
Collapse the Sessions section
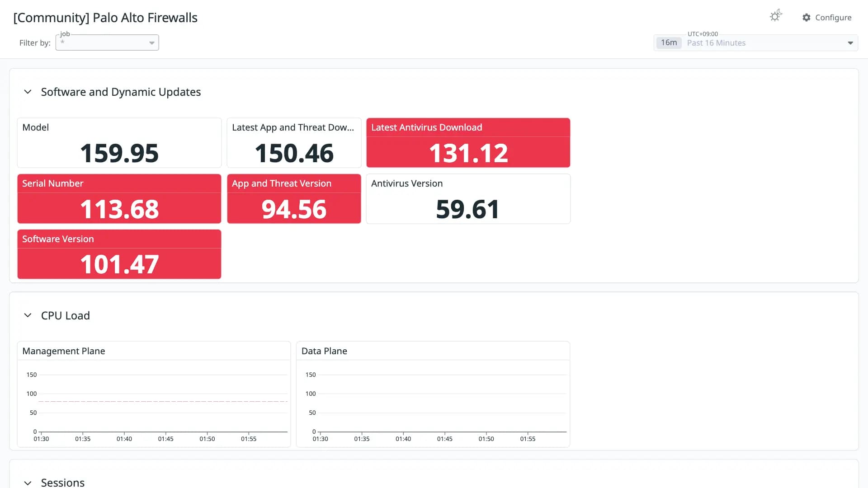(x=28, y=483)
